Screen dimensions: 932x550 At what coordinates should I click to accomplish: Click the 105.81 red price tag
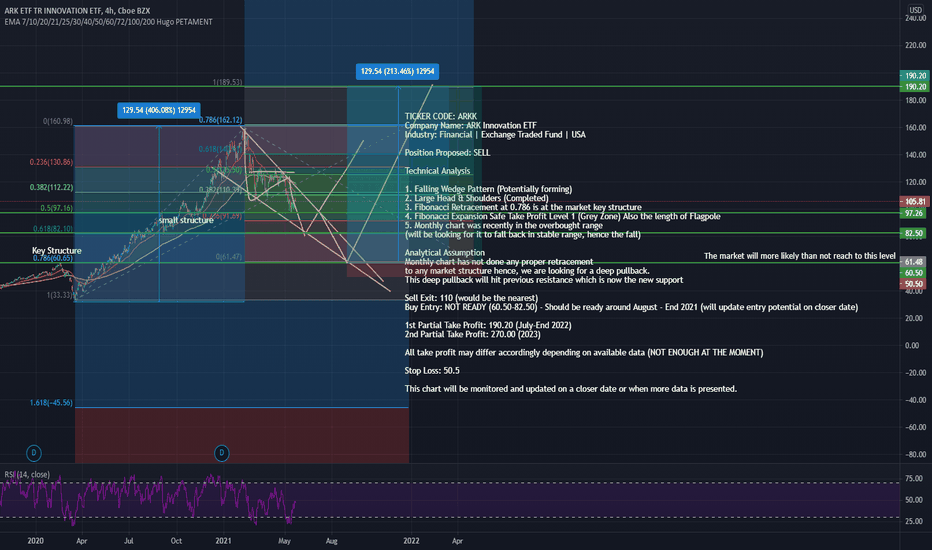tap(914, 202)
